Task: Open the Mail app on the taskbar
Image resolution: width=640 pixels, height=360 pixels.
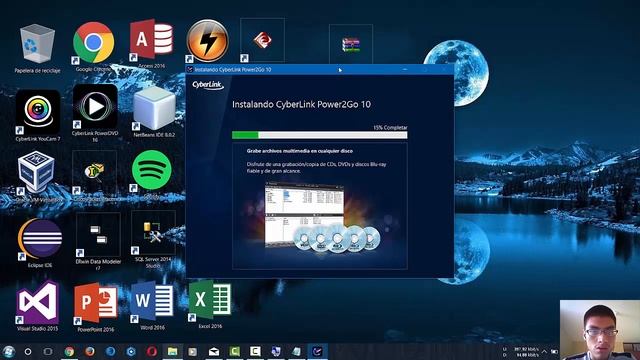Action: [214, 352]
